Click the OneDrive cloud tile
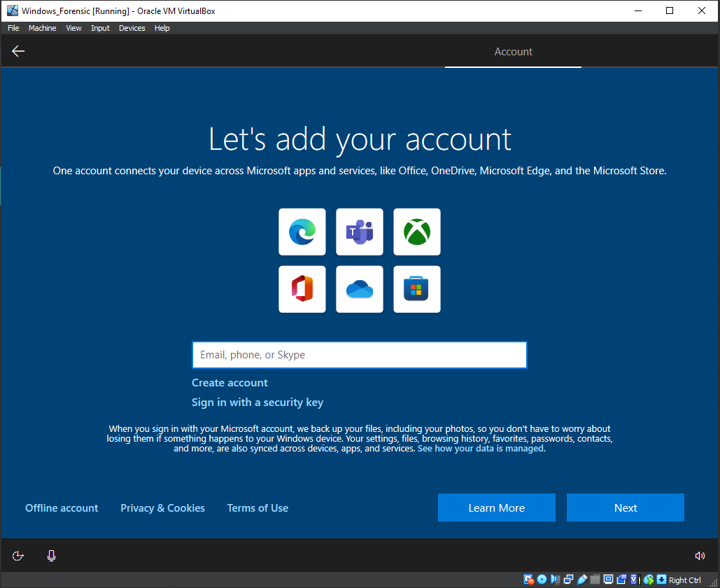 pyautogui.click(x=360, y=289)
